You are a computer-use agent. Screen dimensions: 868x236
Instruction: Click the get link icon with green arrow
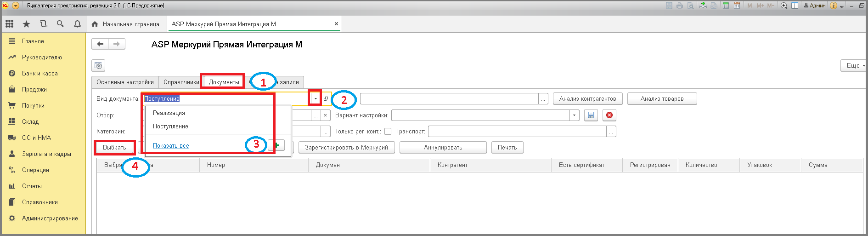point(703,6)
